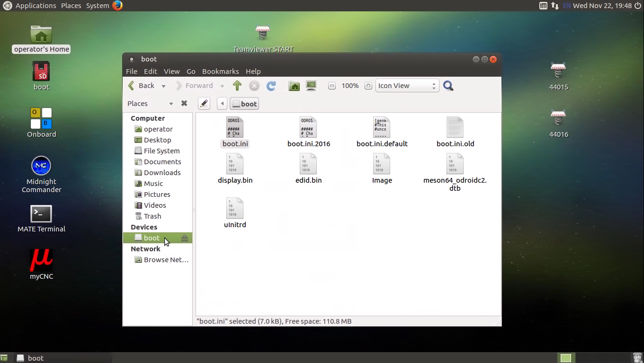Expand the Places sidebar selector dropdown
The width and height of the screenshot is (644, 363).
pyautogui.click(x=171, y=104)
